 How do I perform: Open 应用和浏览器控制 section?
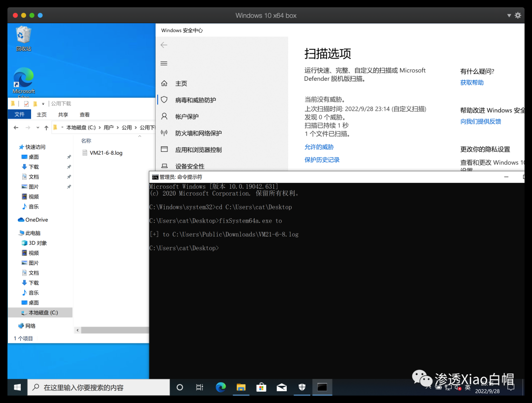pos(199,150)
